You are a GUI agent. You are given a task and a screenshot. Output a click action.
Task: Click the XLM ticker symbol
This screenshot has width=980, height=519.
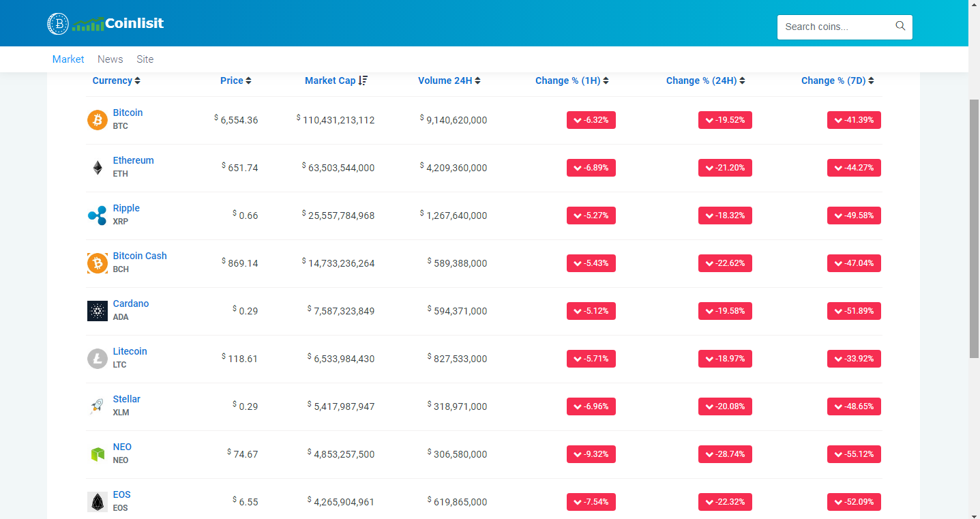[121, 413]
